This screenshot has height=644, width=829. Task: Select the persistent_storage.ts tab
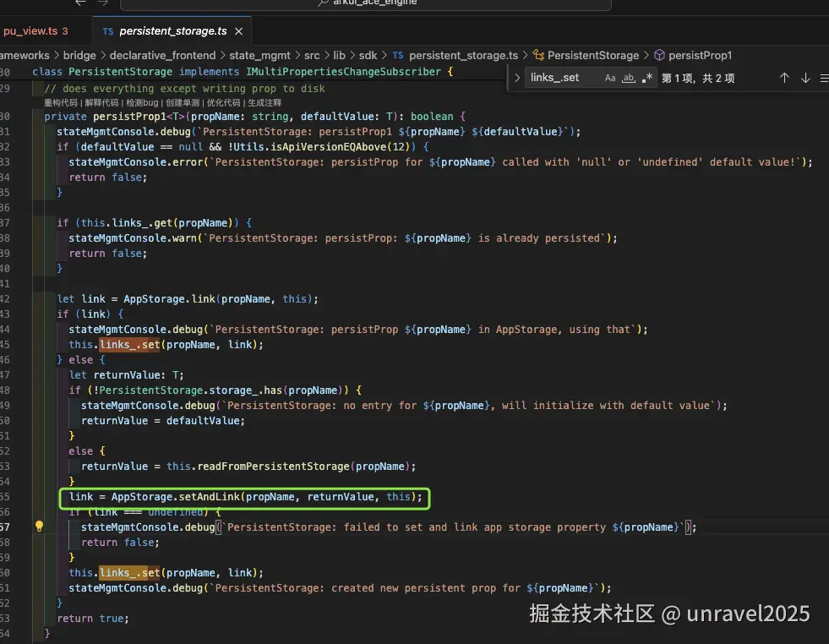(x=172, y=31)
